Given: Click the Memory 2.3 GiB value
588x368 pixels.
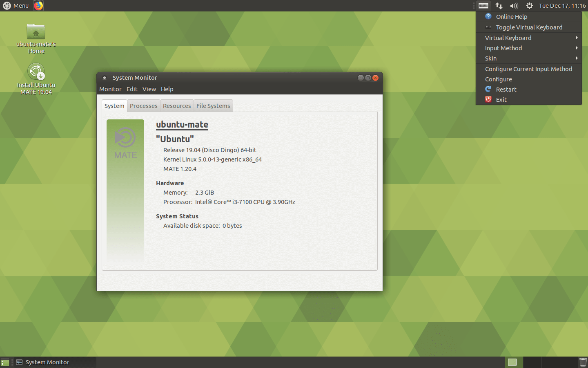Looking at the screenshot, I should tap(205, 193).
